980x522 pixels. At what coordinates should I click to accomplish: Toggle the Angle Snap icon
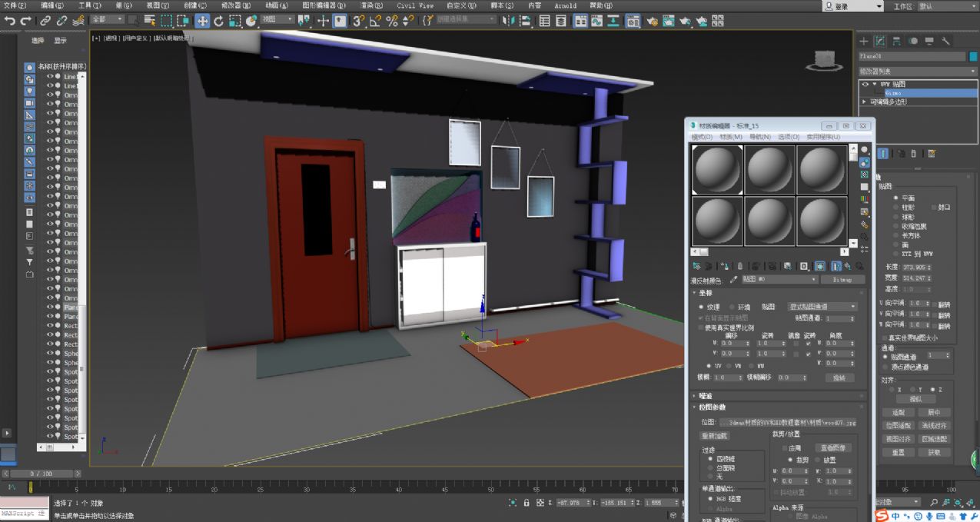pos(375,21)
